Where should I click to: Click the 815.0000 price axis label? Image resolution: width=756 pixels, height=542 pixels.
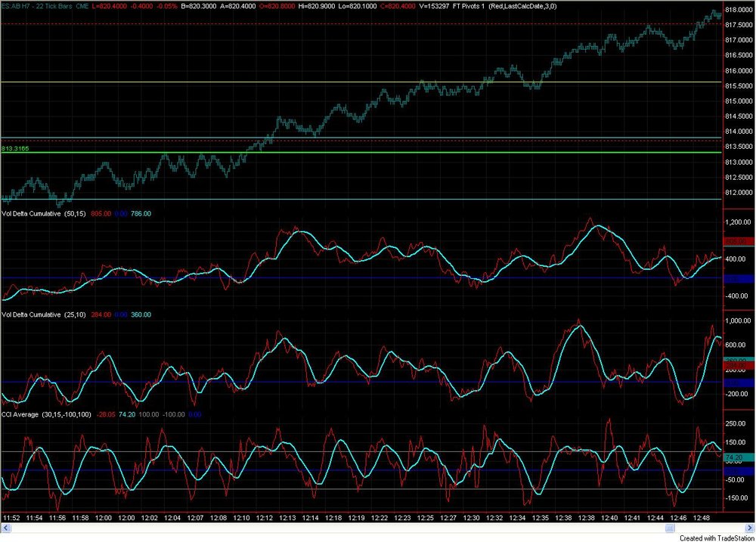[739, 101]
